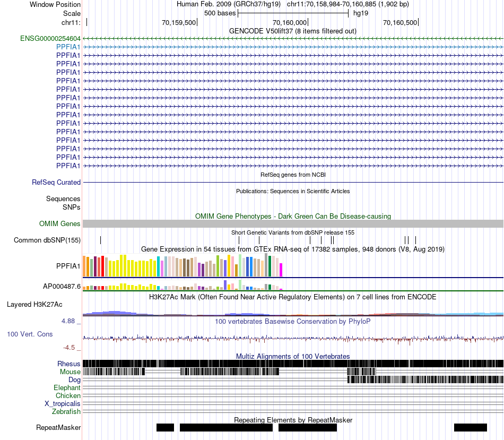Open the PPFIA1 GTEx expression bar chart
Image resolution: width=504 pixels, height=440 pixels.
(x=183, y=265)
